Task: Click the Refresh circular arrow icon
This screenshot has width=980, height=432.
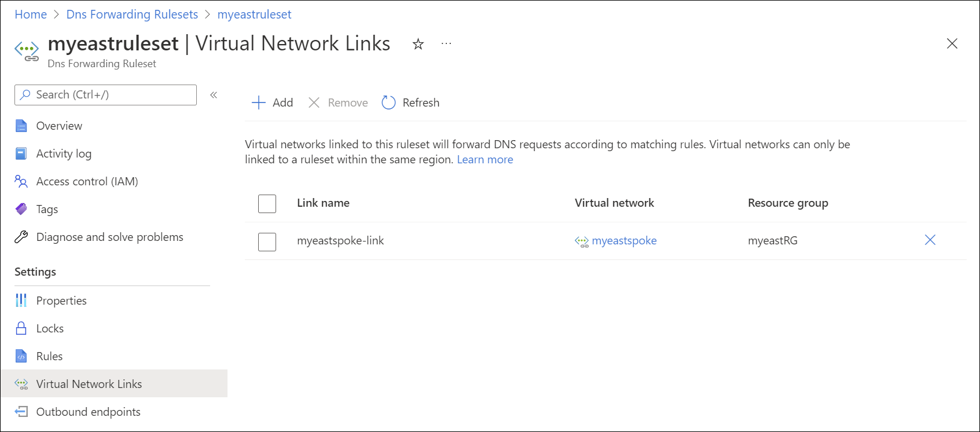Action: pyautogui.click(x=388, y=102)
